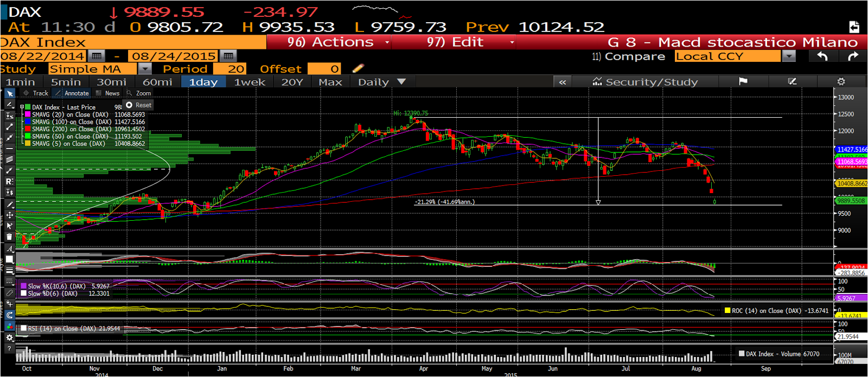Click 11) Compare link

coord(628,56)
